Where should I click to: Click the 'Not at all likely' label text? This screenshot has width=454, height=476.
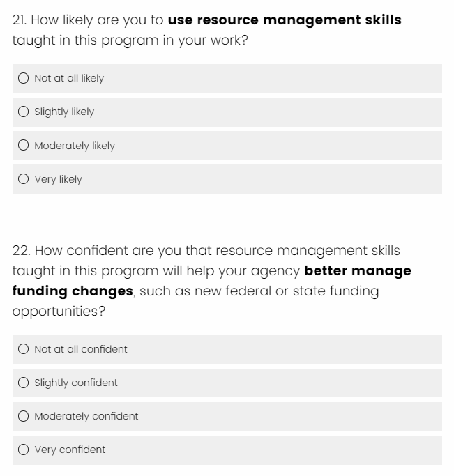(x=69, y=78)
